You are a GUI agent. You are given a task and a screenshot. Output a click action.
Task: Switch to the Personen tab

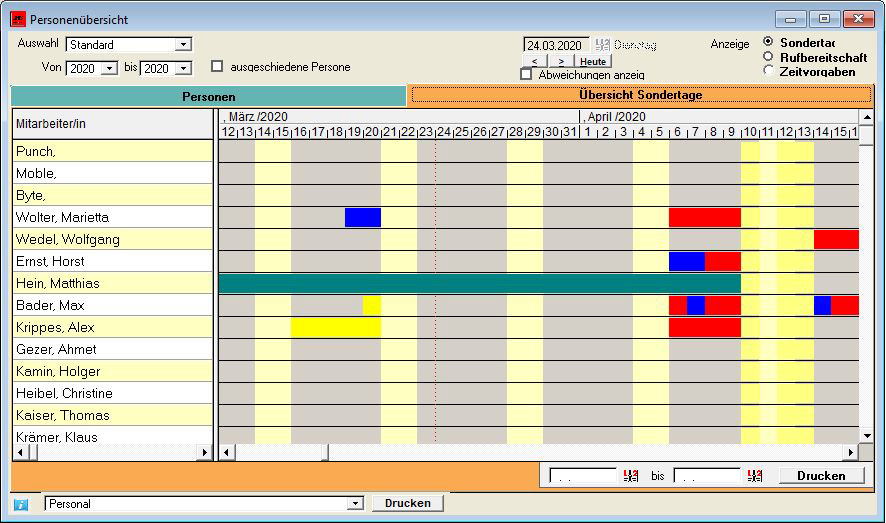tap(208, 96)
